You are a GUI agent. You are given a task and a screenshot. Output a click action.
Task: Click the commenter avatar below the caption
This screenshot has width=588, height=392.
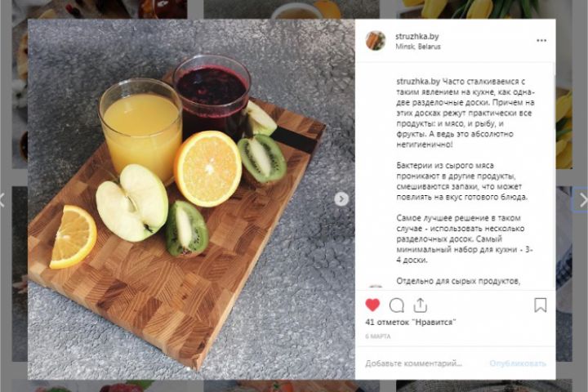[x=376, y=287]
